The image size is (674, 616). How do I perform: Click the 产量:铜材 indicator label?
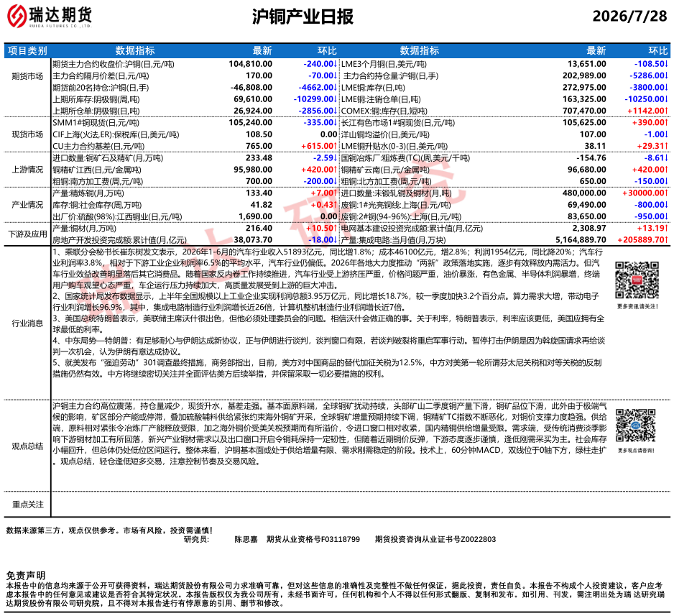click(x=84, y=229)
